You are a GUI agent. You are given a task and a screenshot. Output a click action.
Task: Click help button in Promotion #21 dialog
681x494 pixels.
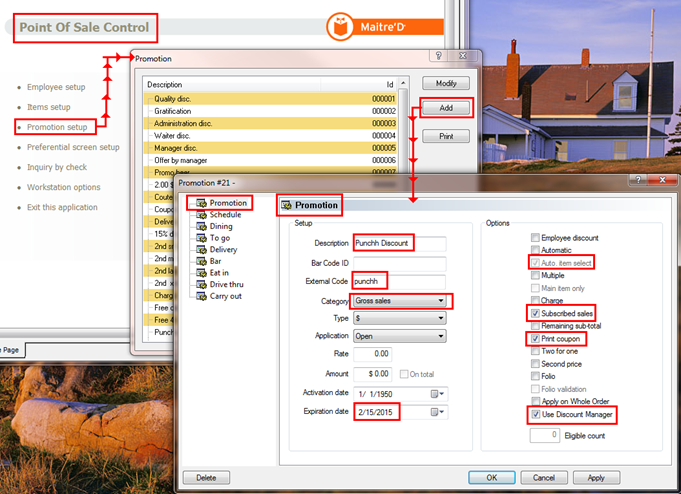pos(638,180)
